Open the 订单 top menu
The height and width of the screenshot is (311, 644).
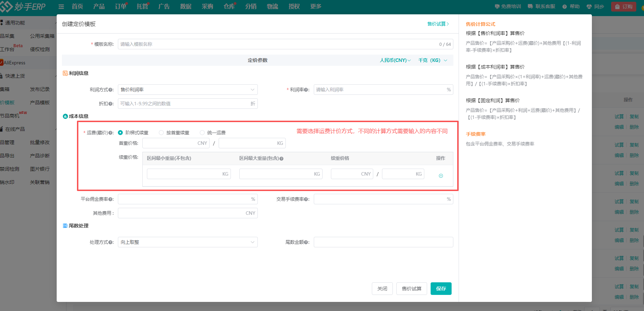121,7
